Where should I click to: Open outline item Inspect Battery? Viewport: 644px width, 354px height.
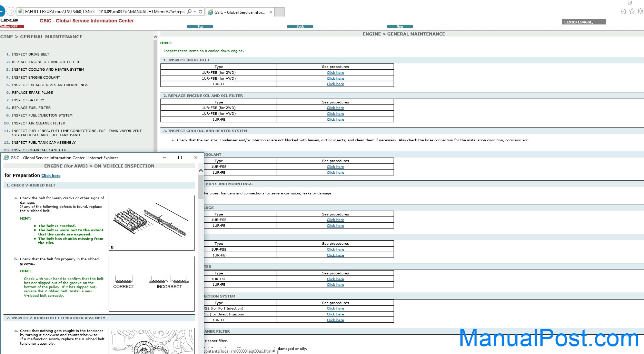click(x=28, y=100)
